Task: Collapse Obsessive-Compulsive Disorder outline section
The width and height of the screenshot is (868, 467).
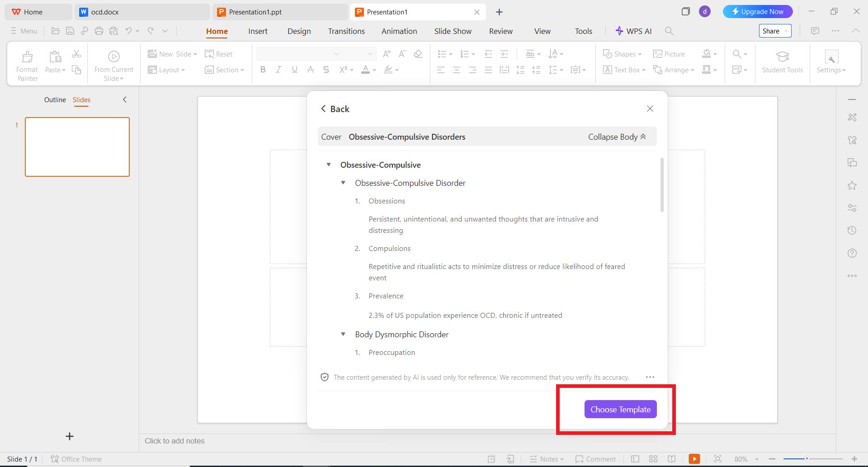Action: click(343, 183)
